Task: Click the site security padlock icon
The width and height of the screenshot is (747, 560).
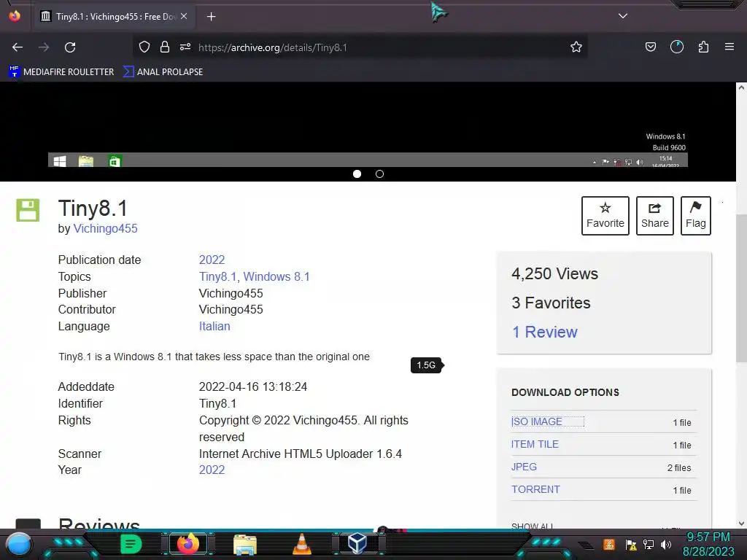Action: [x=165, y=47]
